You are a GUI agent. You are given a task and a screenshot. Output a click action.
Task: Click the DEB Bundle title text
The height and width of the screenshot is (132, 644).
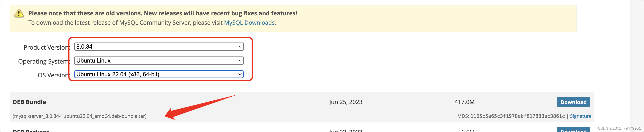point(29,102)
